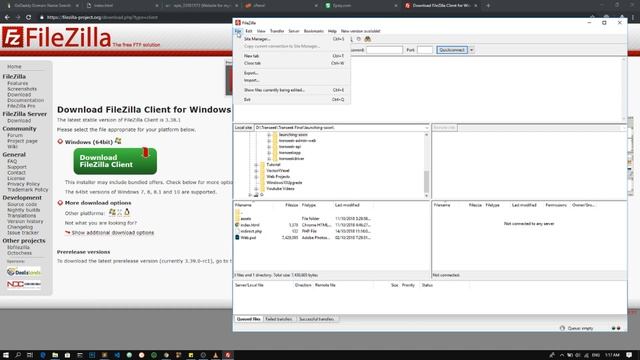Open the Local site path dropdown
Viewport: 640px width, 360px height.
point(427,128)
